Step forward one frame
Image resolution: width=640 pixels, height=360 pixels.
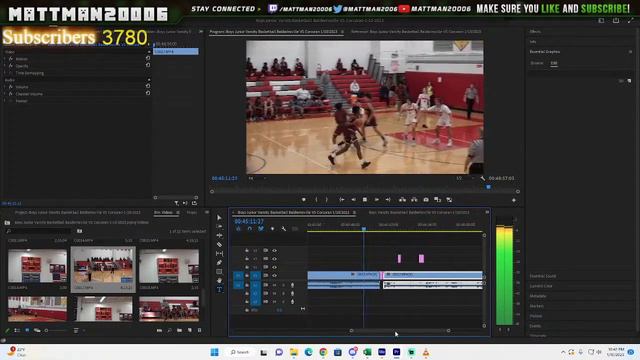tap(376, 200)
